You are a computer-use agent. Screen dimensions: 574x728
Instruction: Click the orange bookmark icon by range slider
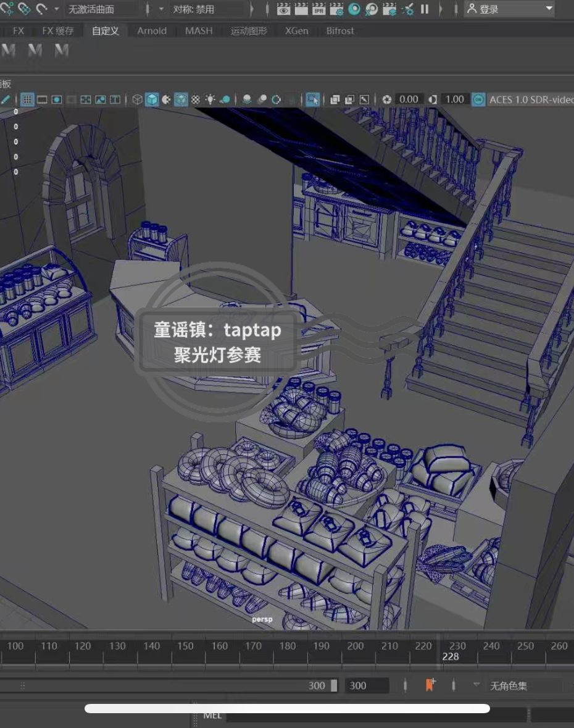[x=430, y=685]
